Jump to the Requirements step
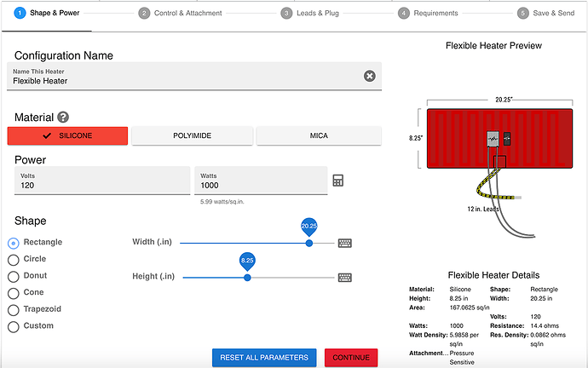 [x=429, y=13]
